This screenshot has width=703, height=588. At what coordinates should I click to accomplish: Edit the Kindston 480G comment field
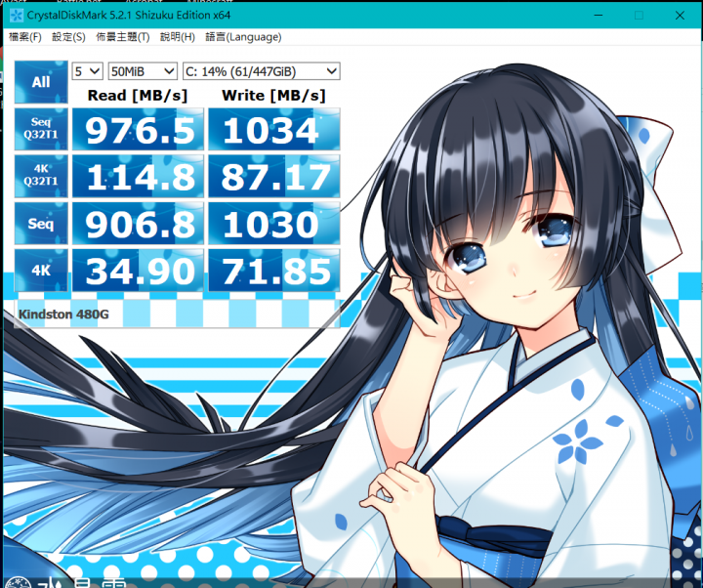pyautogui.click(x=177, y=314)
